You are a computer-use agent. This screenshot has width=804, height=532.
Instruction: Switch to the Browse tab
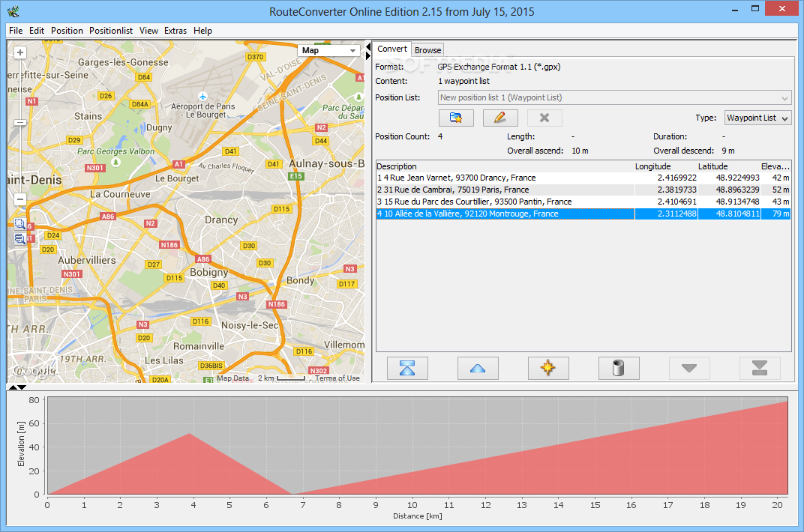point(427,50)
